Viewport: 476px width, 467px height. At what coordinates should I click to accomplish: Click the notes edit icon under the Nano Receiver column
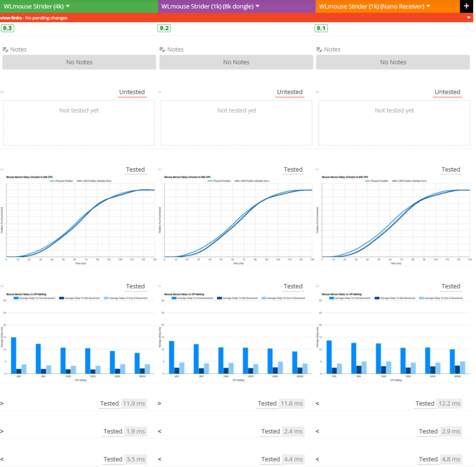pyautogui.click(x=319, y=50)
